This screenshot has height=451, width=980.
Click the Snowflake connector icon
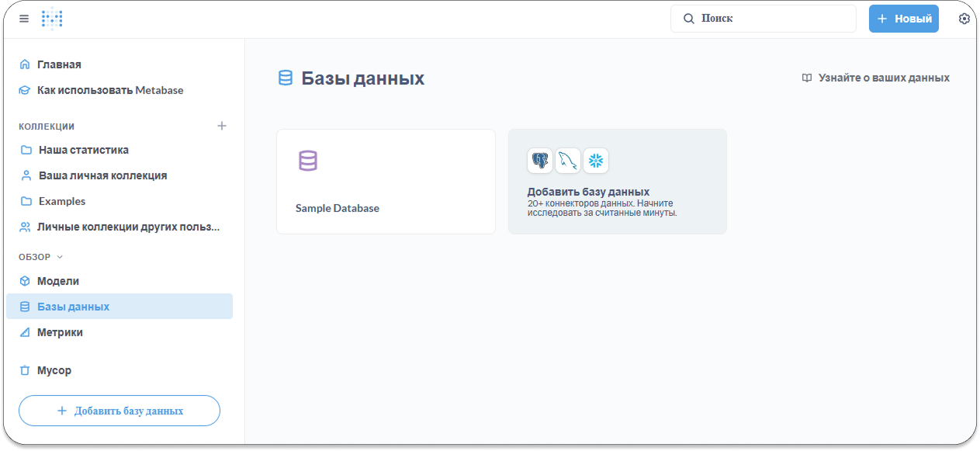(596, 161)
